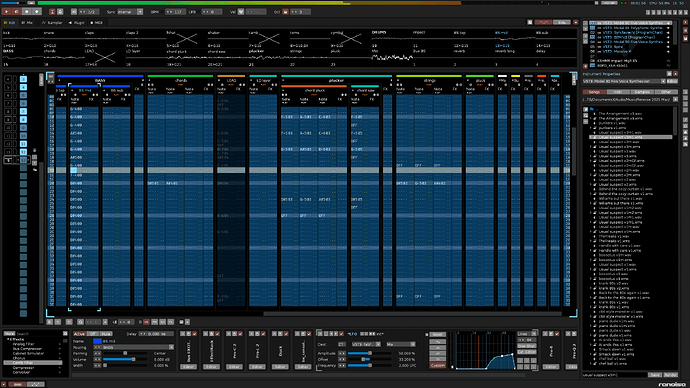
Task: Collapse the plucker group track arrow
Action: (x=283, y=81)
